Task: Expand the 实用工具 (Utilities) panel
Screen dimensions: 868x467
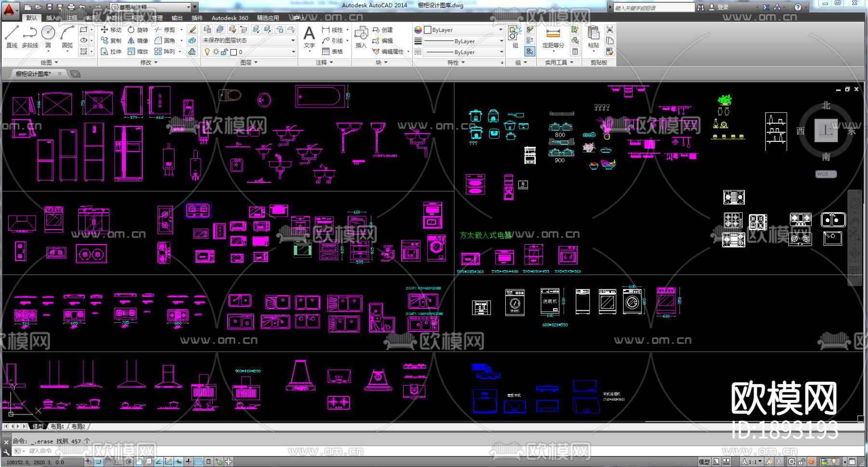Action: coord(559,63)
